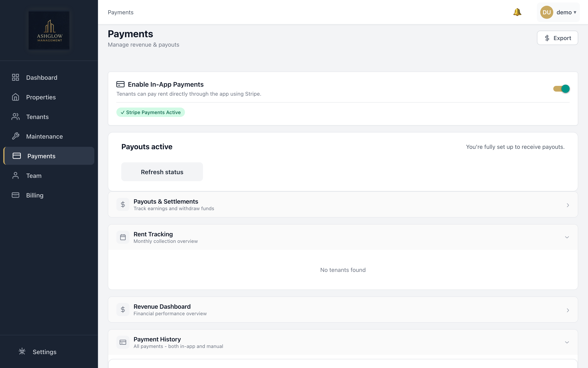Open the demo user dropdown
Viewport: 588px width, 368px height.
(558, 12)
